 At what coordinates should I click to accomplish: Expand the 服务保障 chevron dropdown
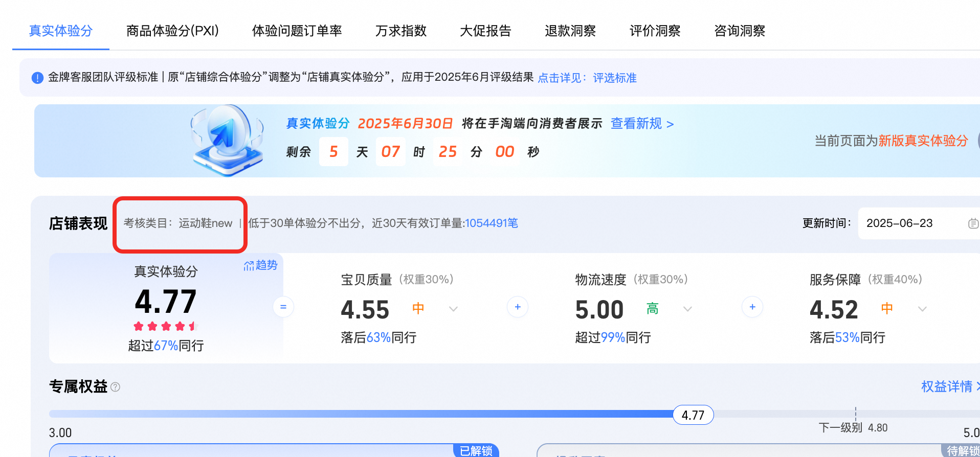pos(922,309)
